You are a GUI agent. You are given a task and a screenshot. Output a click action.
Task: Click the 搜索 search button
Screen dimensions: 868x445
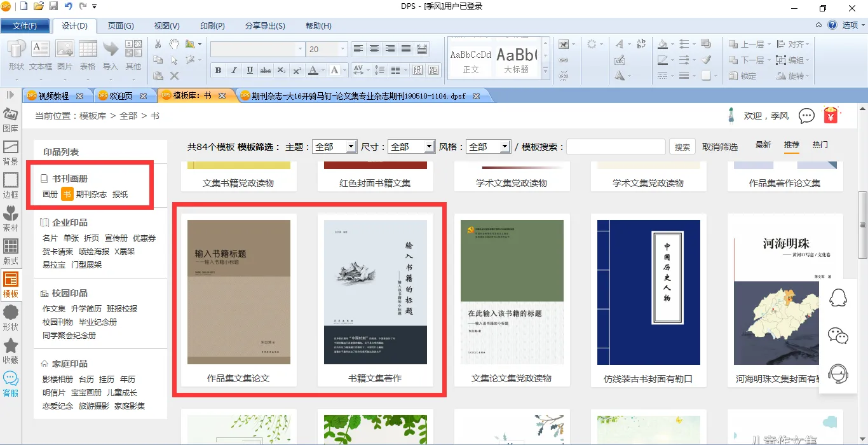[682, 147]
